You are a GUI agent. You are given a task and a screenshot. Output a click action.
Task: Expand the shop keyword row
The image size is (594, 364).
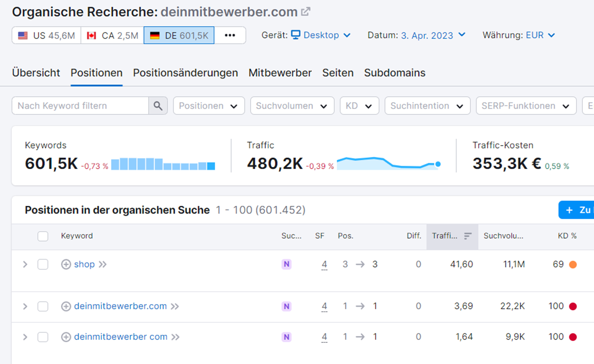tap(25, 264)
